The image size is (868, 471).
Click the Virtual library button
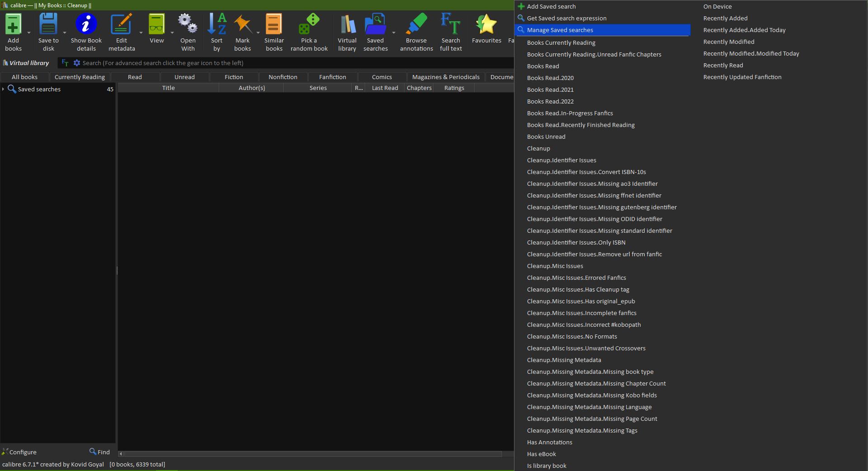pyautogui.click(x=26, y=63)
